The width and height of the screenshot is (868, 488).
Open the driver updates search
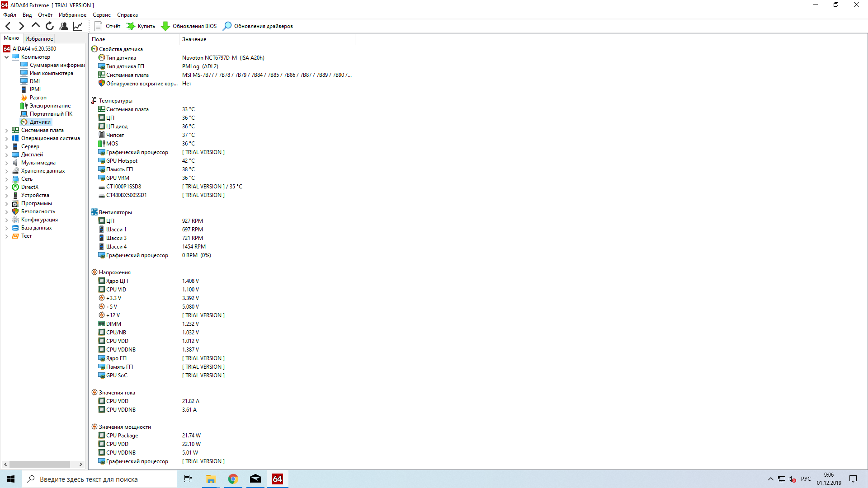pos(258,26)
